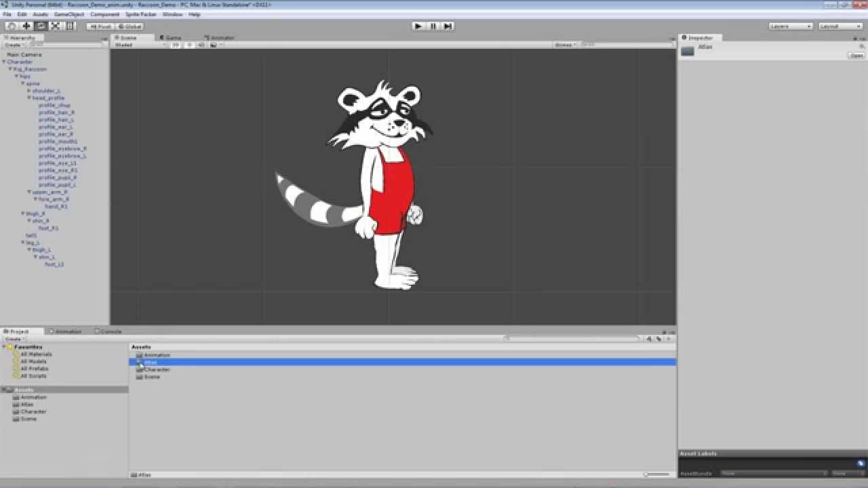This screenshot has width=868, height=488.
Task: Toggle scene lighting button
Action: pyautogui.click(x=190, y=45)
